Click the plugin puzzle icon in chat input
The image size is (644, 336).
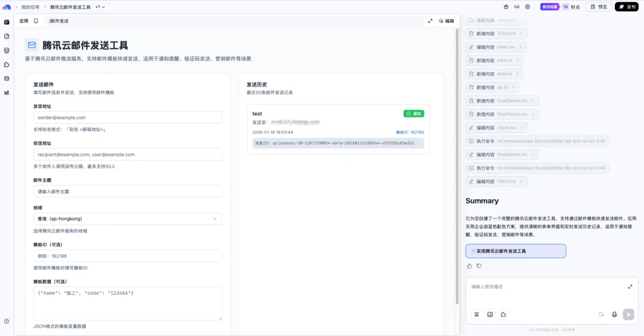point(503,315)
